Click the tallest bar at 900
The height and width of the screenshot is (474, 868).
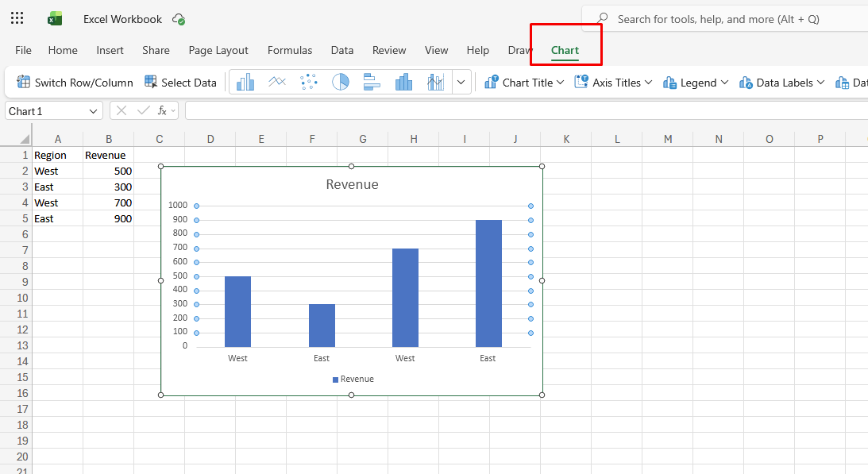tap(488, 283)
